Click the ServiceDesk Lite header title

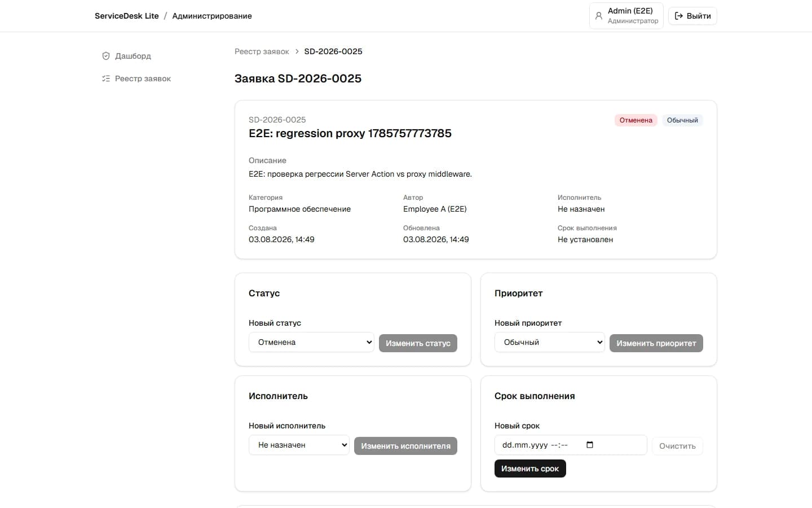pos(127,16)
